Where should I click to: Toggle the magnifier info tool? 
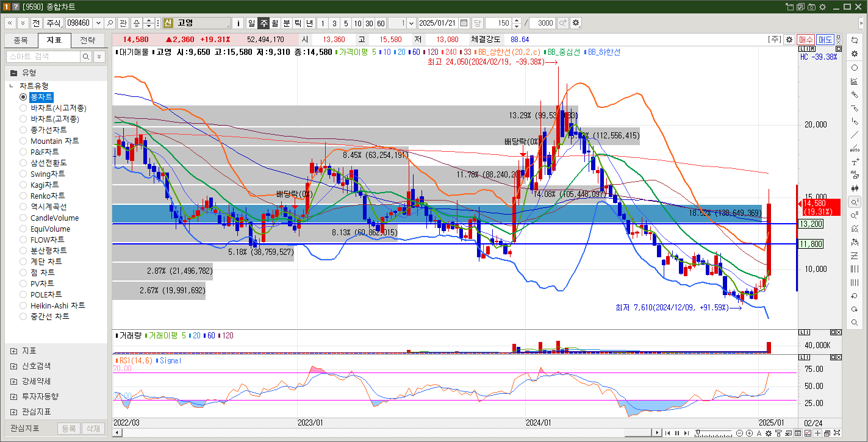tap(855, 202)
